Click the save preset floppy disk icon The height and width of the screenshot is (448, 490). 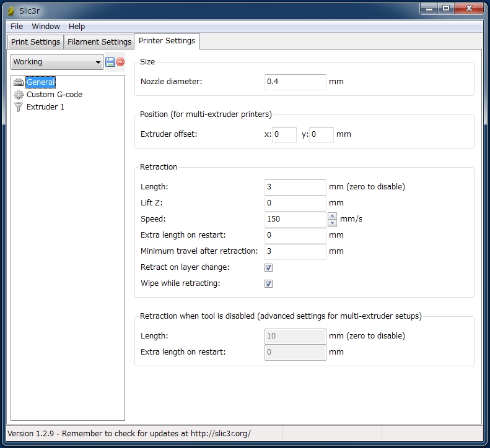(110, 62)
